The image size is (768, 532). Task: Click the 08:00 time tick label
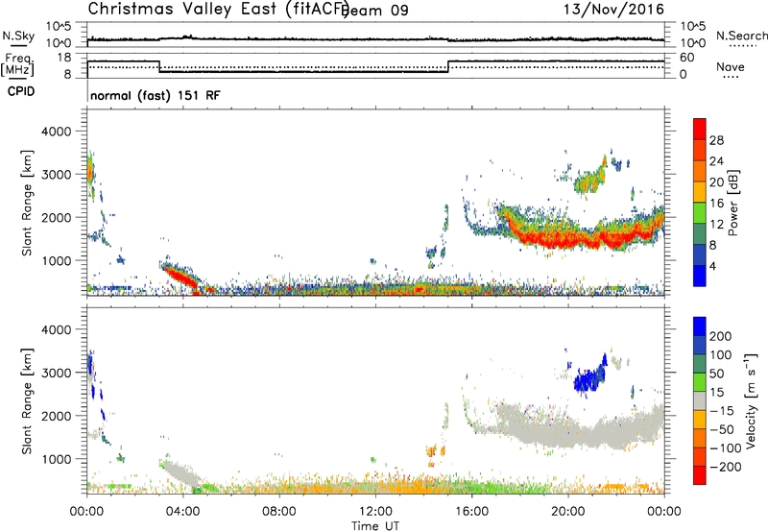coord(279,512)
